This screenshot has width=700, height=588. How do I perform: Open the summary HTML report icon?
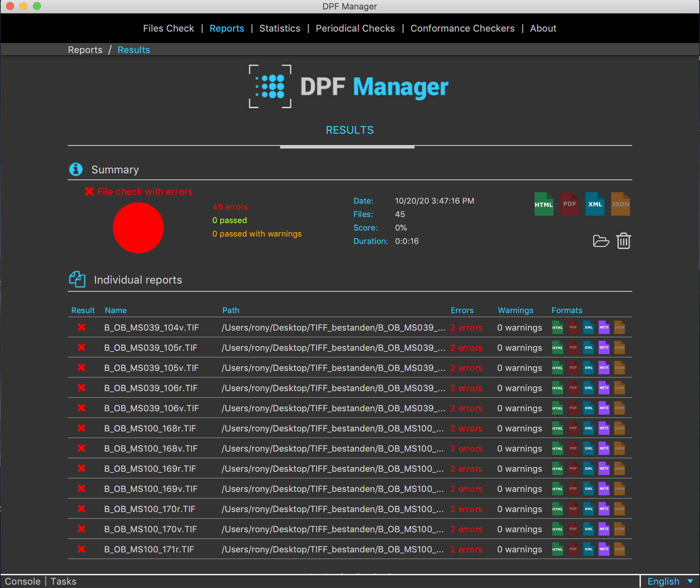coord(543,204)
